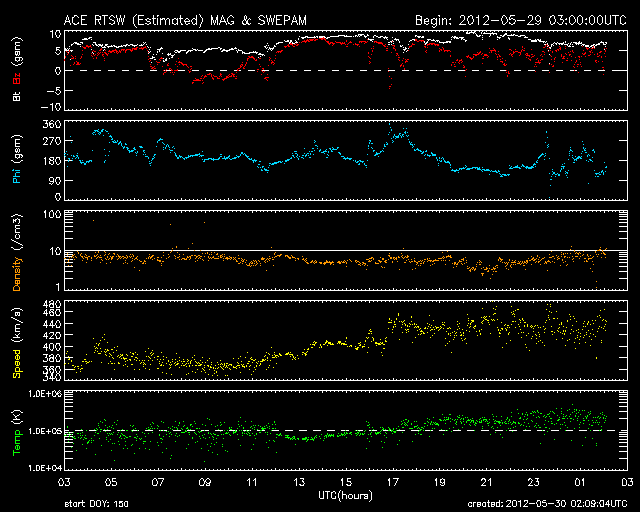Click the '13' hour label on time axis

pyautogui.click(x=299, y=483)
